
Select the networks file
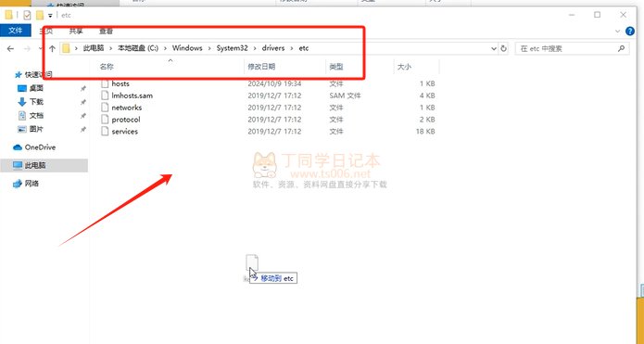click(127, 108)
